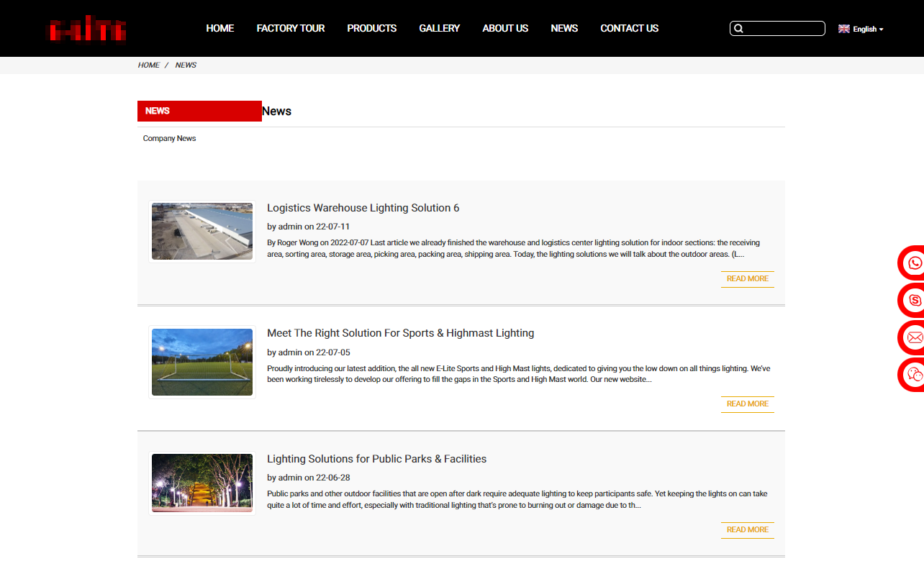Click the WhatsApp contact icon

[x=914, y=263]
